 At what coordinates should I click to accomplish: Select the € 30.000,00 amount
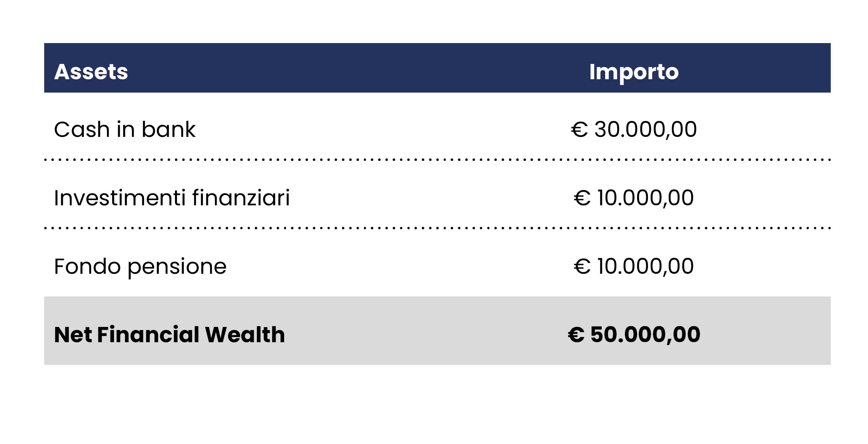click(x=634, y=129)
